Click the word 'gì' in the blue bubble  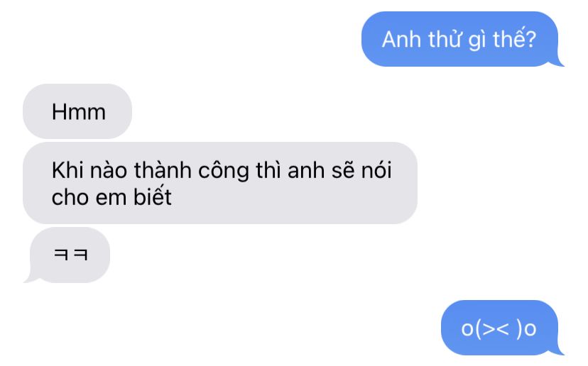477,40
